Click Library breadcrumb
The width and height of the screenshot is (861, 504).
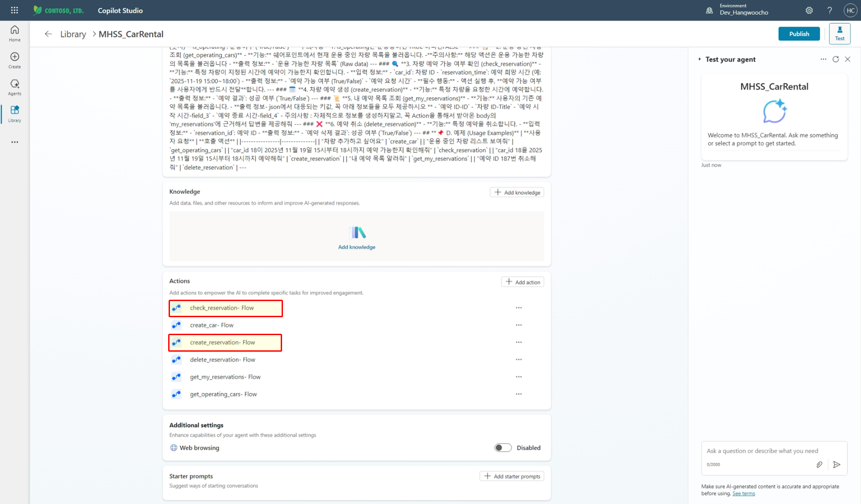(x=73, y=34)
